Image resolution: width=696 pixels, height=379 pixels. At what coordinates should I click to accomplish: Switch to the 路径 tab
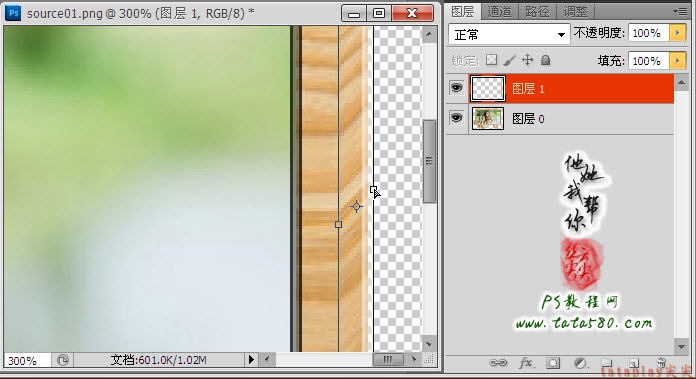(x=537, y=11)
